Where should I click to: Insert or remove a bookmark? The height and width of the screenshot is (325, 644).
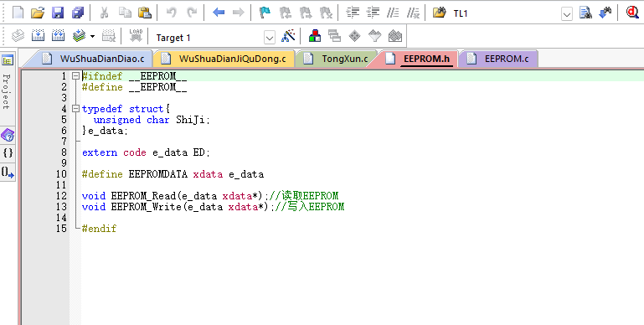point(265,13)
